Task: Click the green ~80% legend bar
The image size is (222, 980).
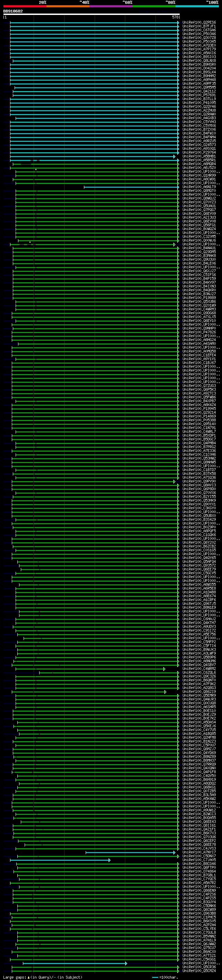Action: (154, 6)
